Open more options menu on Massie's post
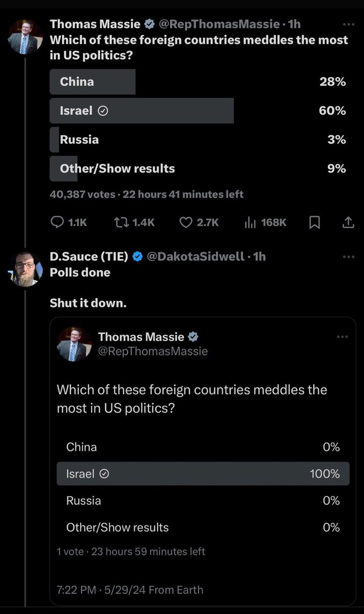Image resolution: width=364 pixels, height=614 pixels. (x=349, y=24)
